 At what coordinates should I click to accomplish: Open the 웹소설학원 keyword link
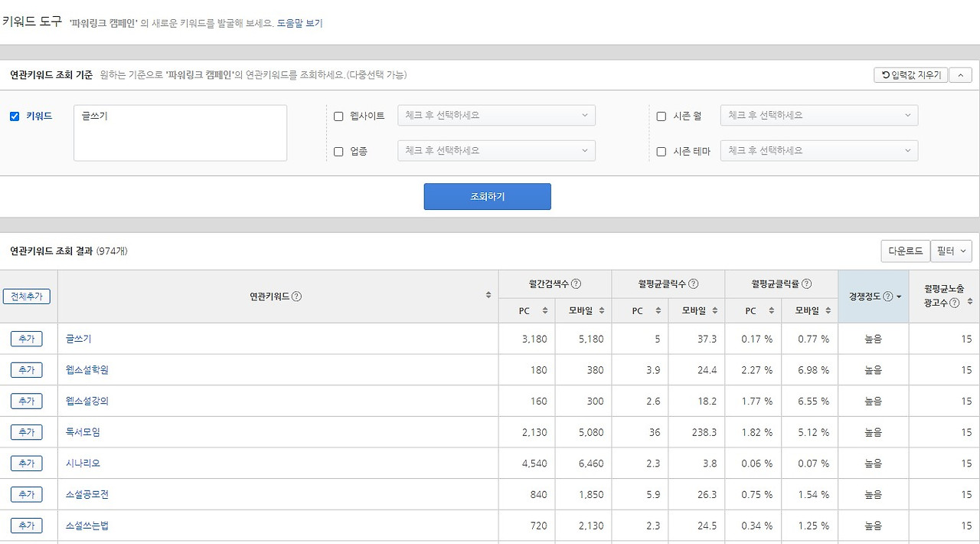tap(87, 370)
